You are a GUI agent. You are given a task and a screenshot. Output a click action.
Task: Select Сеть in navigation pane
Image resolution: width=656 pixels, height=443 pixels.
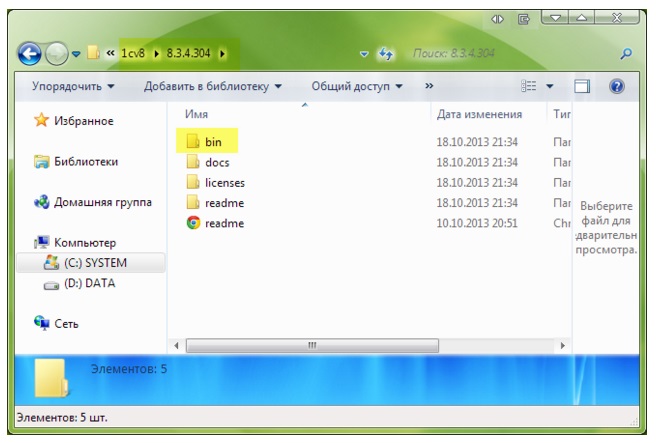click(66, 324)
